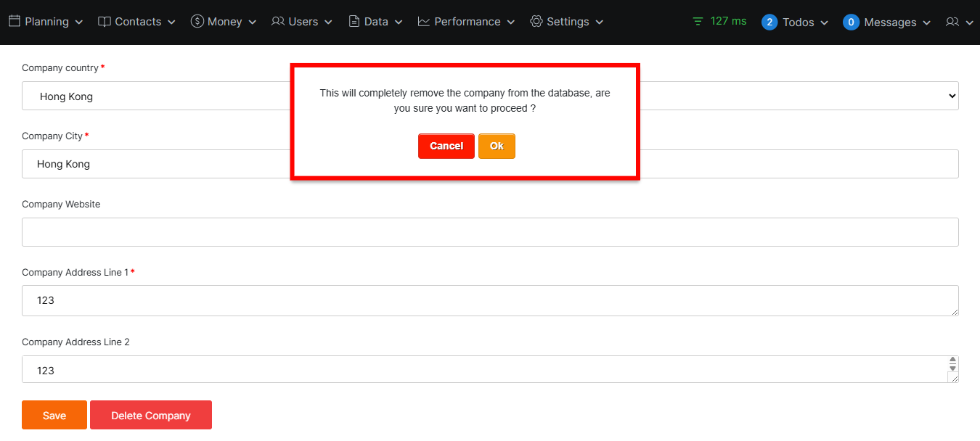Click the Money dollar icon
Screen dimensions: 980x441
point(197,22)
